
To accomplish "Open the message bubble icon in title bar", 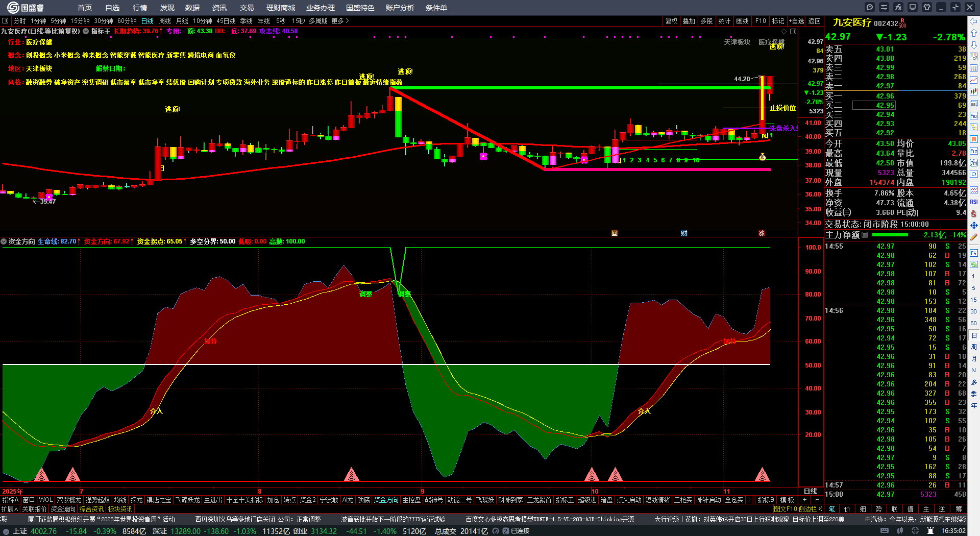I will 870,7.
